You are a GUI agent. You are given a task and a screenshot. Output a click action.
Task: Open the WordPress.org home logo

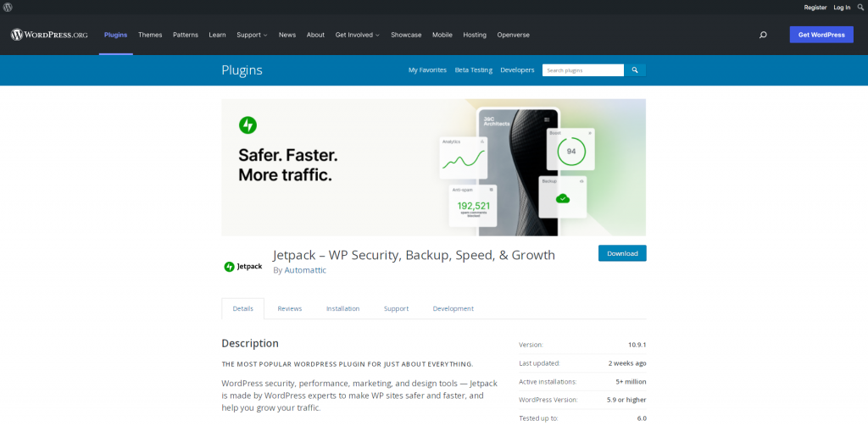click(50, 35)
